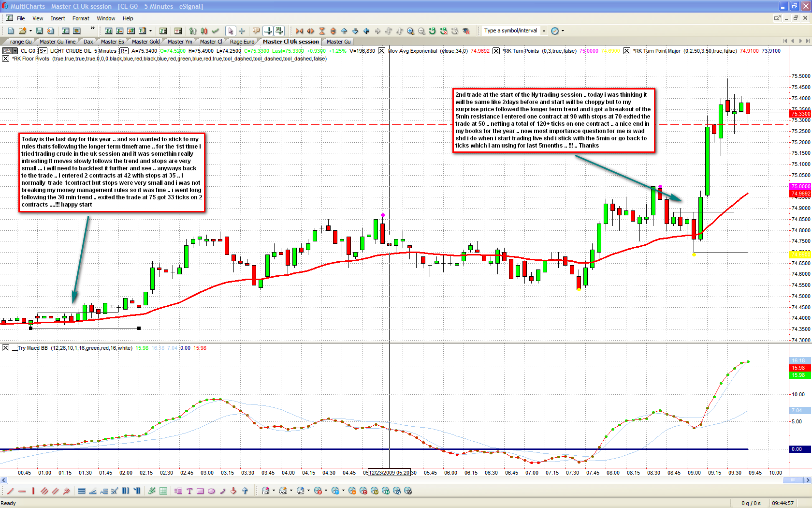Toggle the RK Turn Point Major status checkbox
Viewport: 812px width, 508px height.
pyautogui.click(x=626, y=51)
